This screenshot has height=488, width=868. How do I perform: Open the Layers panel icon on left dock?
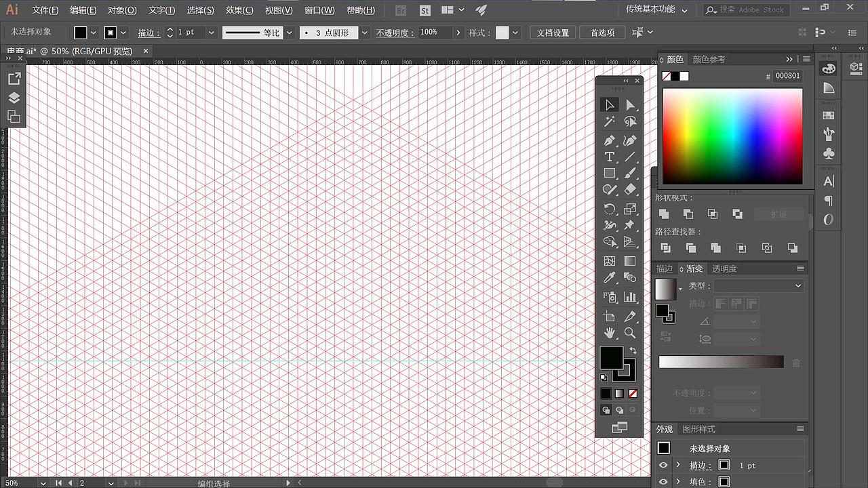coord(14,98)
